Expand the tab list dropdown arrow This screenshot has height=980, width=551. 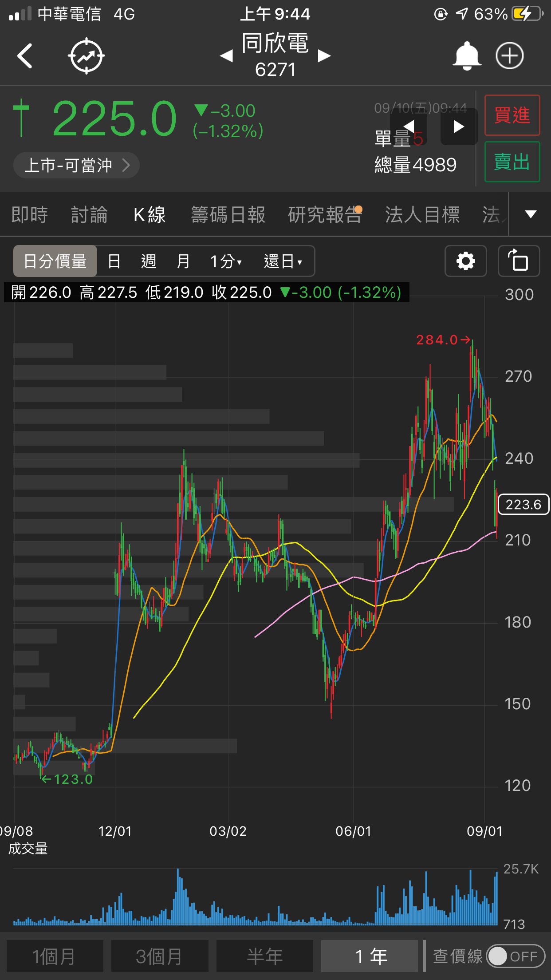click(x=530, y=214)
